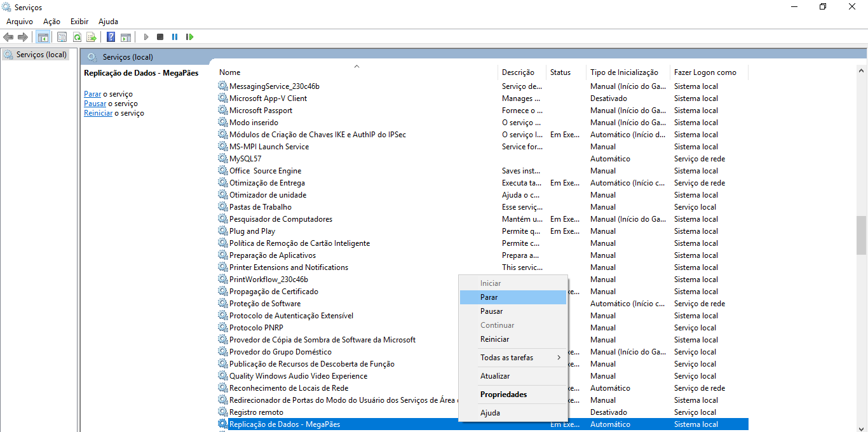Select the Pesquisador de Computadores service
This screenshot has width=868, height=432.
(482, 219)
